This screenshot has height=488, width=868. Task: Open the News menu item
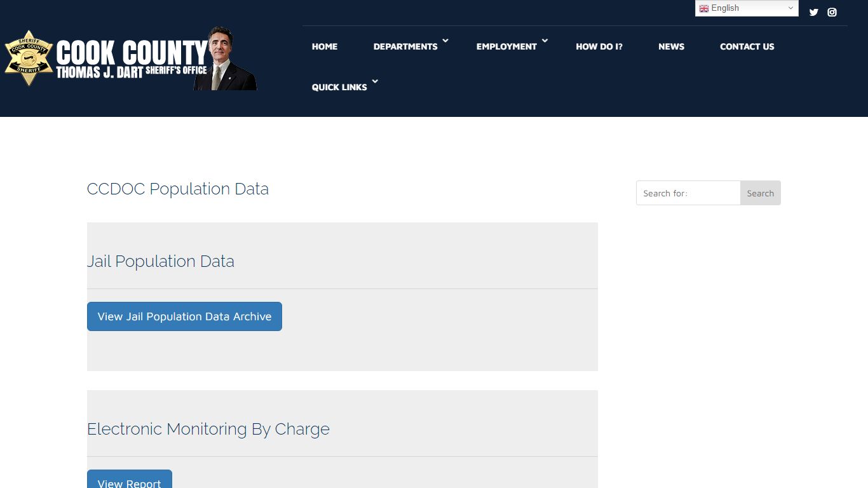[671, 46]
